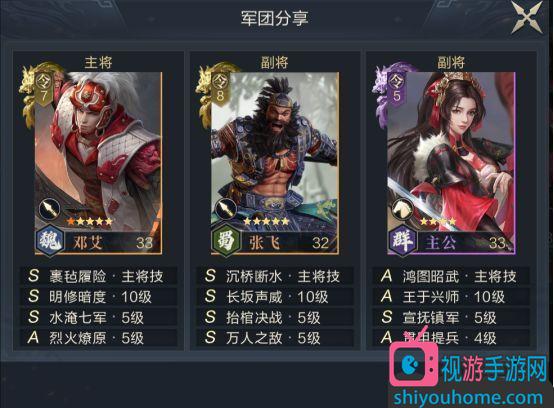Select A-rank skill 烈火燎原 5级
Screen dimensions: 554x408
pos(99,338)
